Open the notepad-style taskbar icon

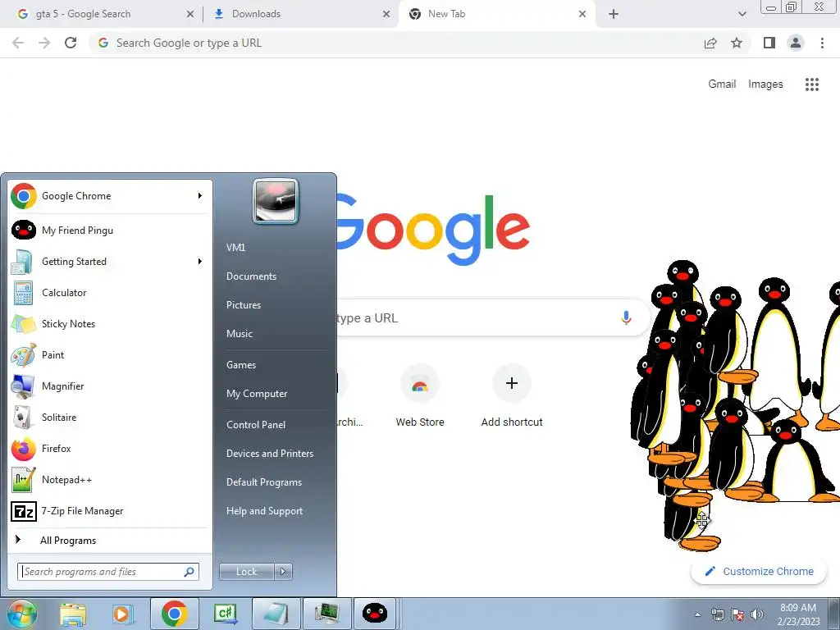[276, 614]
